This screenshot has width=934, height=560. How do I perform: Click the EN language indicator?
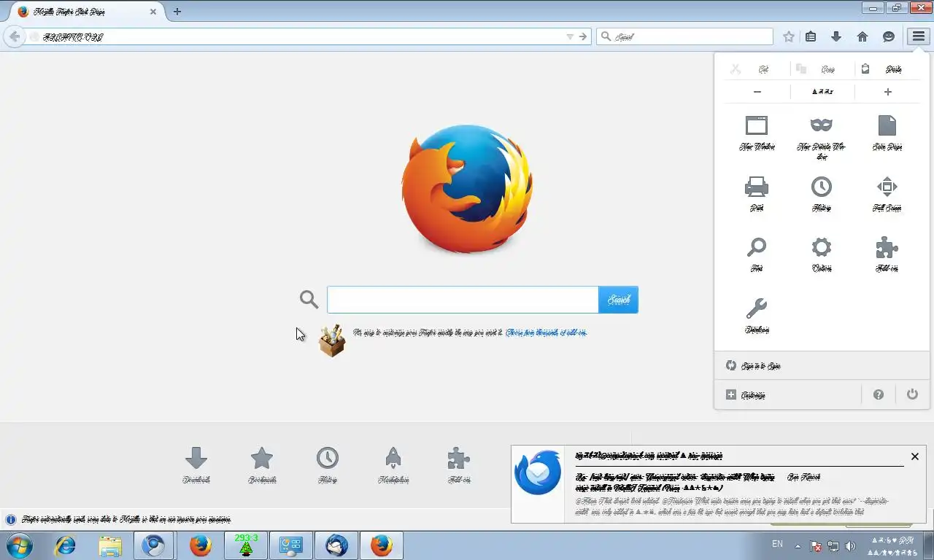(x=777, y=544)
